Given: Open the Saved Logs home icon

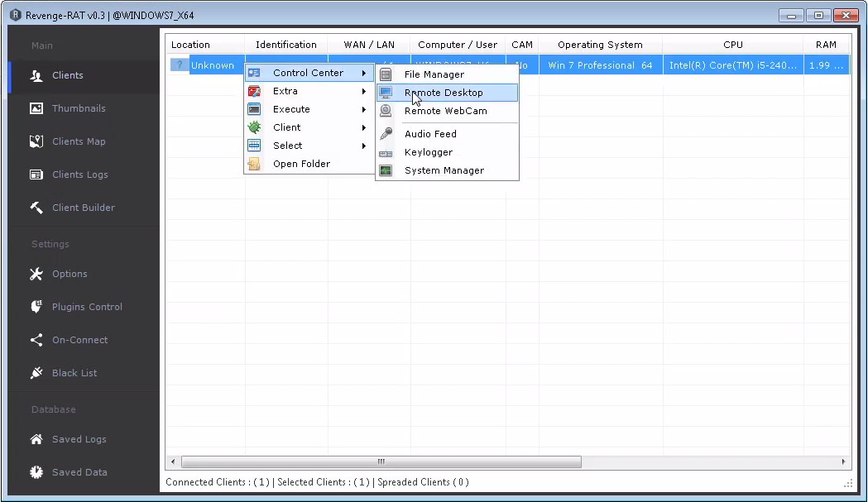Looking at the screenshot, I should 36,439.
